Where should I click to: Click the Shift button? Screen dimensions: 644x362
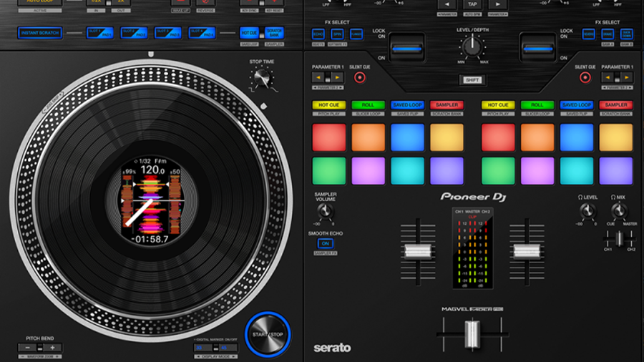[x=472, y=80]
